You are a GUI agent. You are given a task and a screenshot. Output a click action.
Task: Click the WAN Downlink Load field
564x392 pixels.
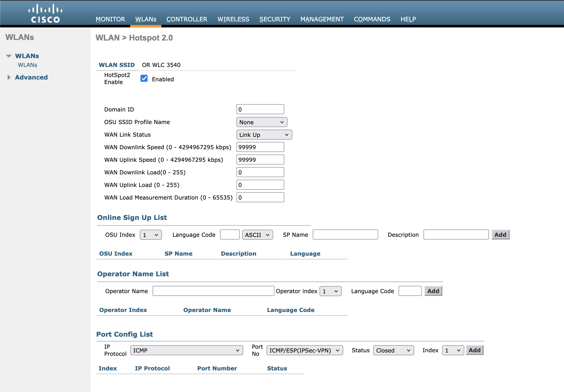[260, 172]
